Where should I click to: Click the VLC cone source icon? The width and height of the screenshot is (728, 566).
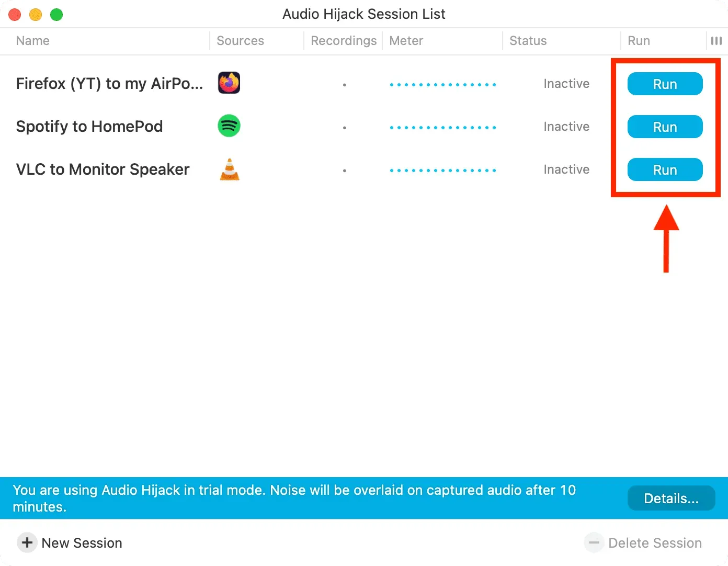point(229,169)
